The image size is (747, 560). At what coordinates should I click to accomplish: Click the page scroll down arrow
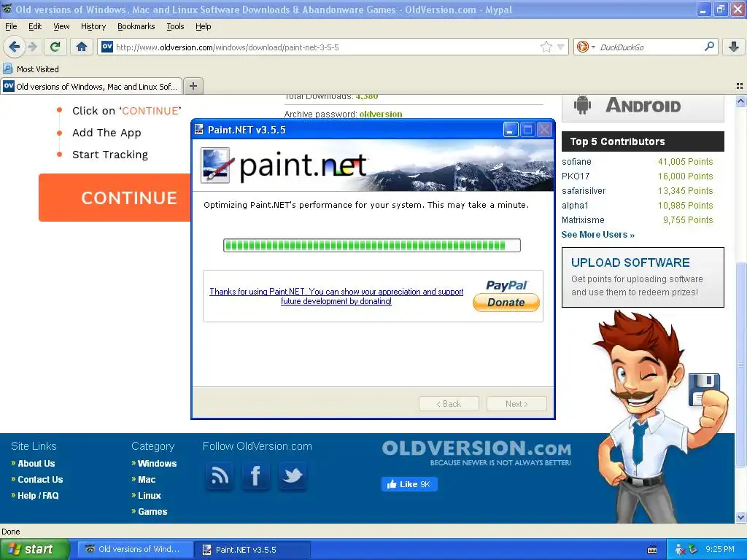(740, 517)
